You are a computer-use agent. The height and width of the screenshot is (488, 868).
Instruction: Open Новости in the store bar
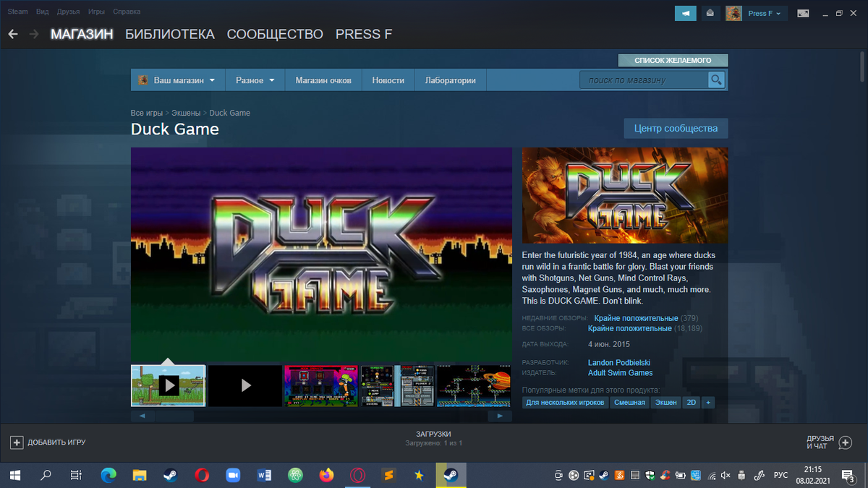coord(388,80)
